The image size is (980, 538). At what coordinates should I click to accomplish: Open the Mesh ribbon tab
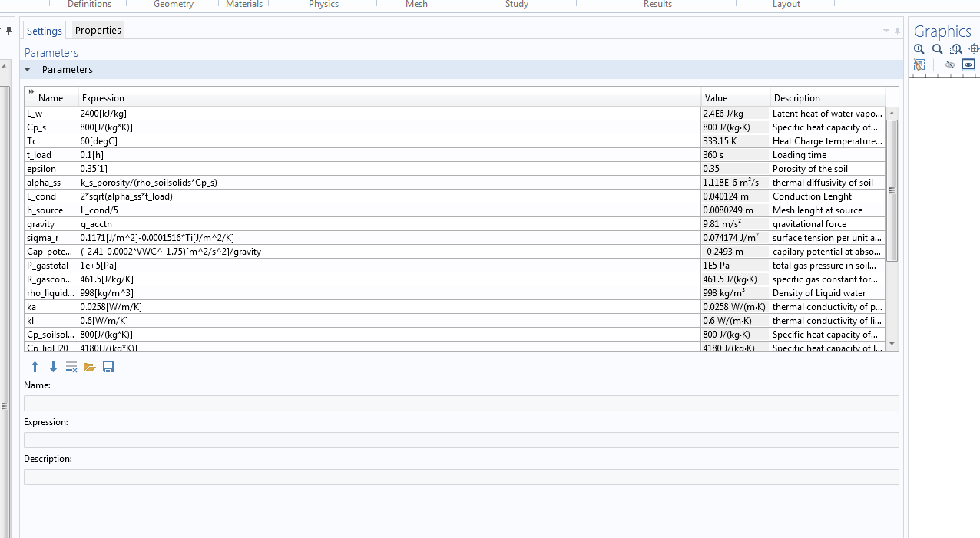(417, 5)
